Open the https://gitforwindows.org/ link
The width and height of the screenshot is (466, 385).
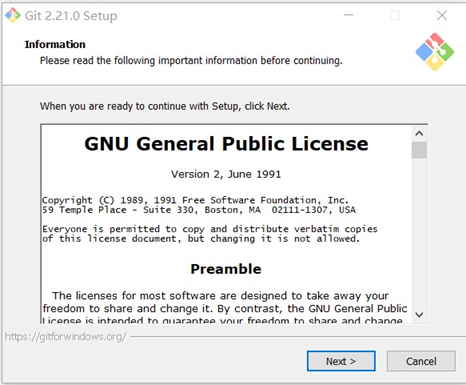[66, 337]
